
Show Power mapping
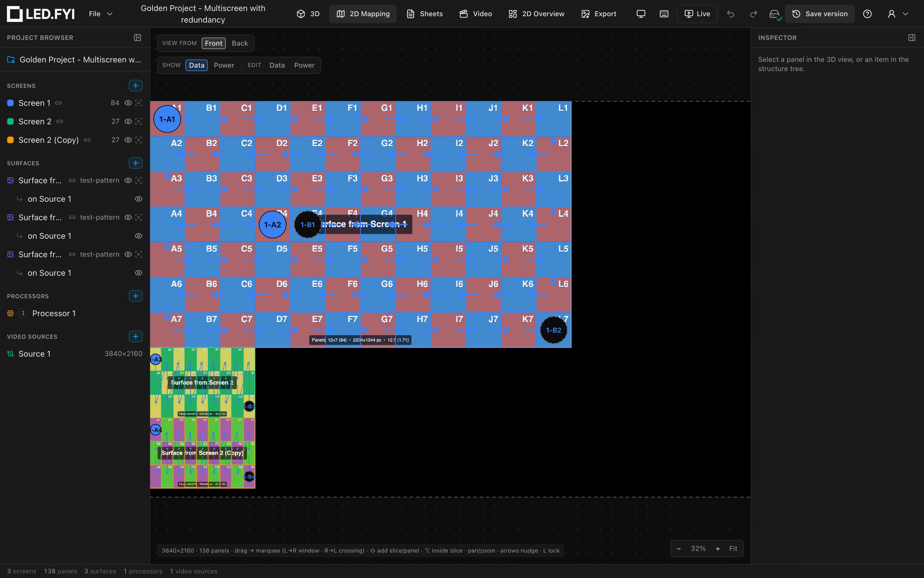click(x=224, y=65)
